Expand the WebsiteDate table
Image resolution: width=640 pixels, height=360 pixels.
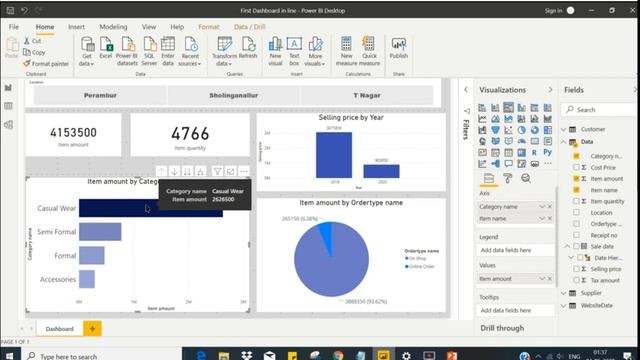click(564, 306)
